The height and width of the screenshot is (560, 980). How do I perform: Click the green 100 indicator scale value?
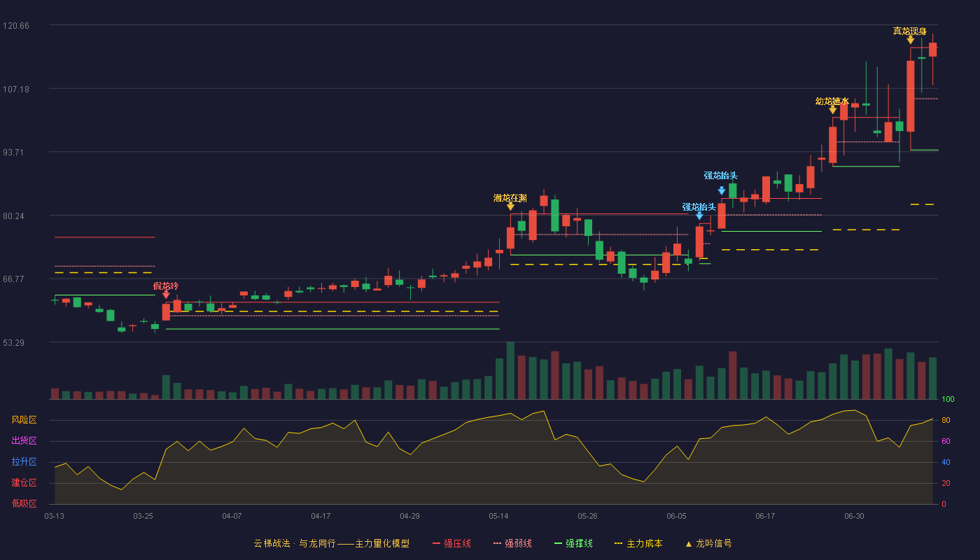tap(948, 399)
